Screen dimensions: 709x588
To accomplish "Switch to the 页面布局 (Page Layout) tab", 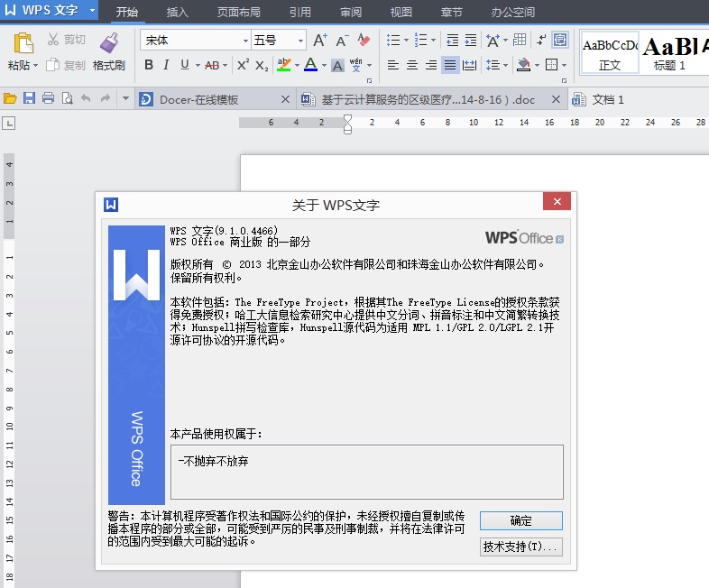I will tap(239, 12).
